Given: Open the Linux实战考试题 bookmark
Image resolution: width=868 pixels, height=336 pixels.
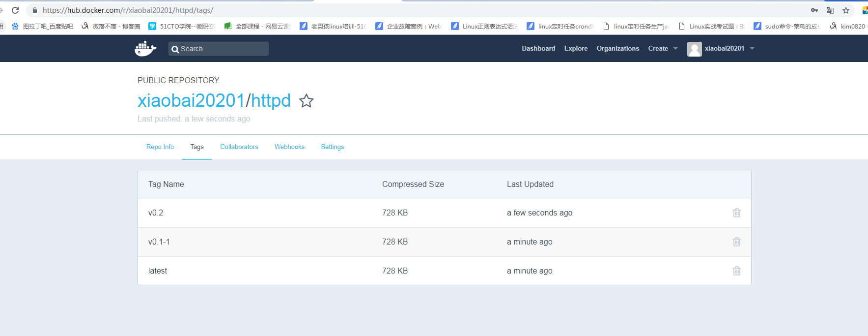Looking at the screenshot, I should pos(711,26).
